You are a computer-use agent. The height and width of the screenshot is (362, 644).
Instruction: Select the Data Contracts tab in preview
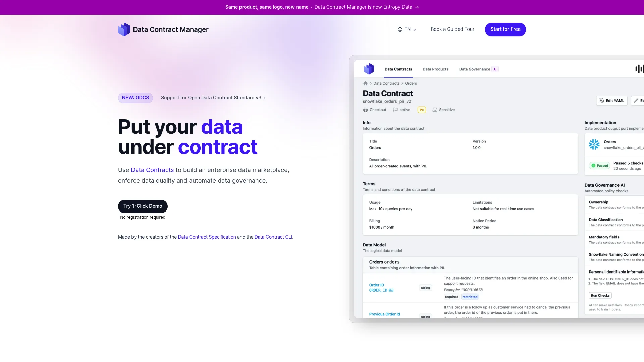point(398,69)
